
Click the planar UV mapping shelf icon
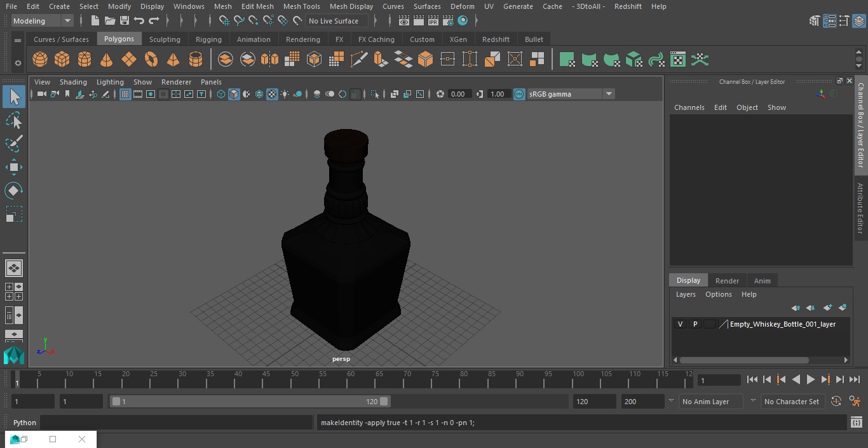point(567,60)
